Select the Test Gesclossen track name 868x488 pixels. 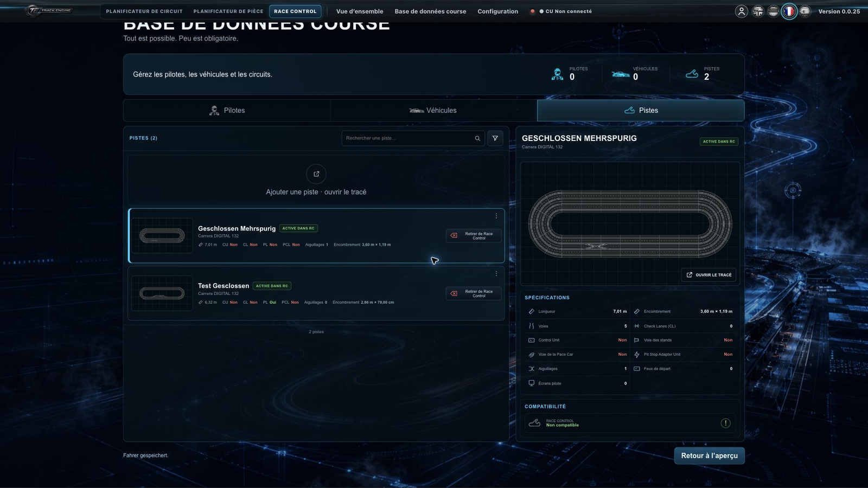pyautogui.click(x=224, y=286)
